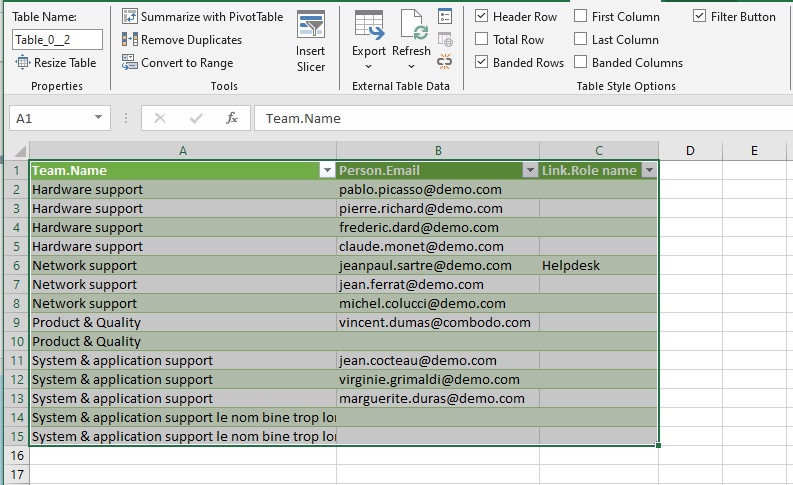Viewport: 793px width, 485px height.
Task: Enable the Total Row checkbox
Action: click(x=482, y=40)
